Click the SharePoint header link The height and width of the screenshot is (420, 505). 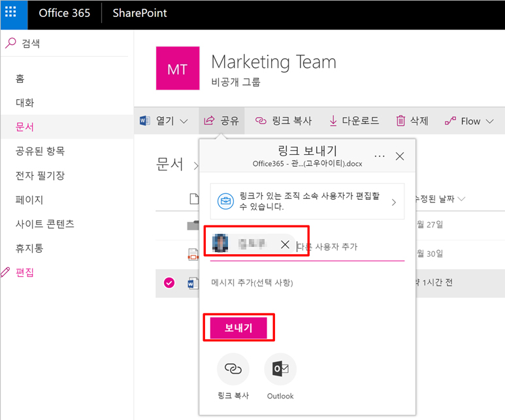139,13
